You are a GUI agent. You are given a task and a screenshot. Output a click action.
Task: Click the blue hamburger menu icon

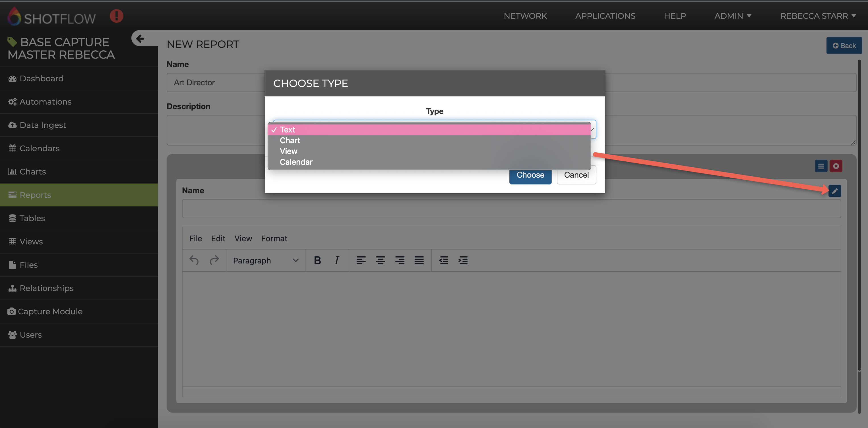coord(821,166)
